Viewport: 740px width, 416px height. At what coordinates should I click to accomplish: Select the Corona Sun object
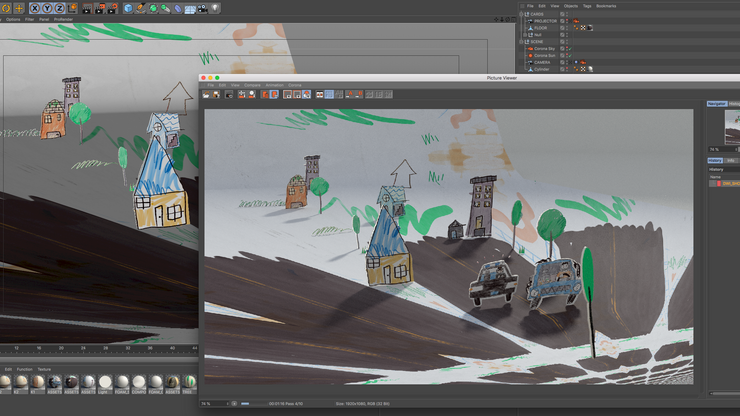tap(545, 55)
